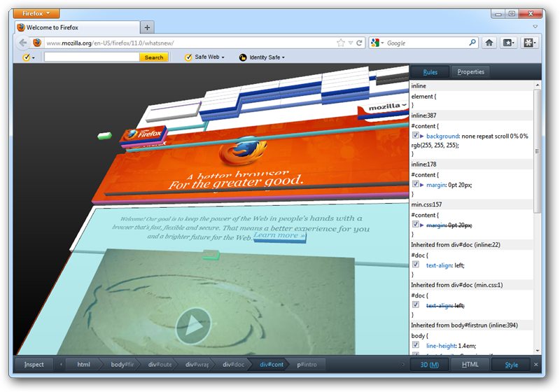
Task: Click the breadcrumb scroll-left arrow
Action: (x=61, y=365)
